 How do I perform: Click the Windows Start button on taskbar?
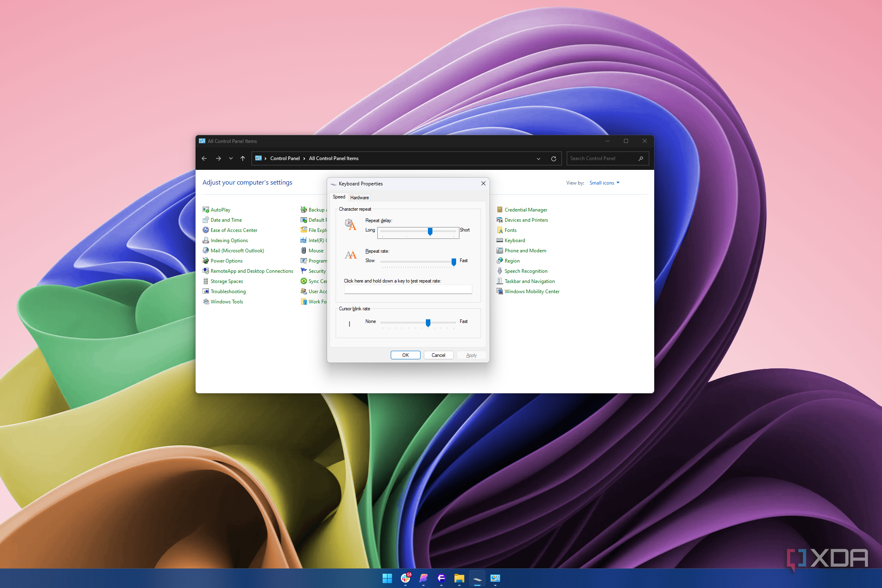tap(387, 578)
